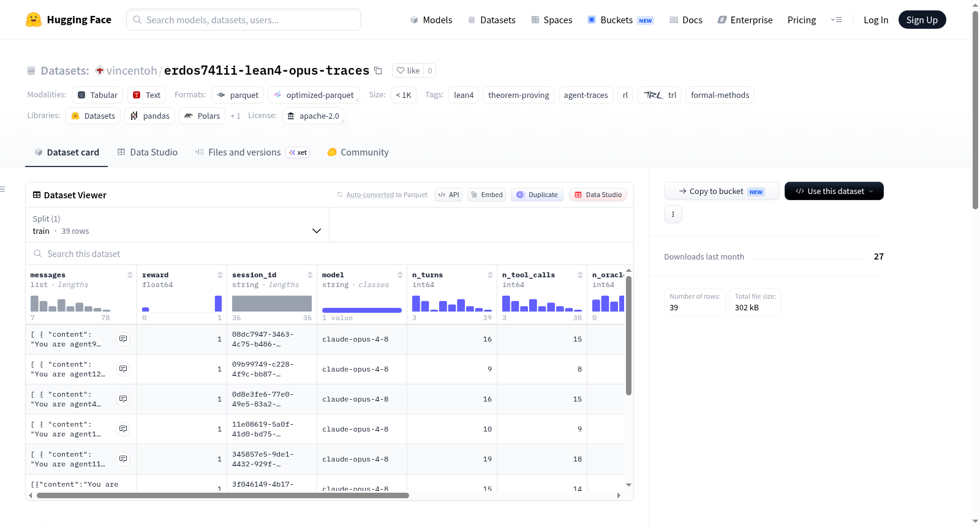The width and height of the screenshot is (980, 527).
Task: Click the Log In link
Action: tap(876, 20)
